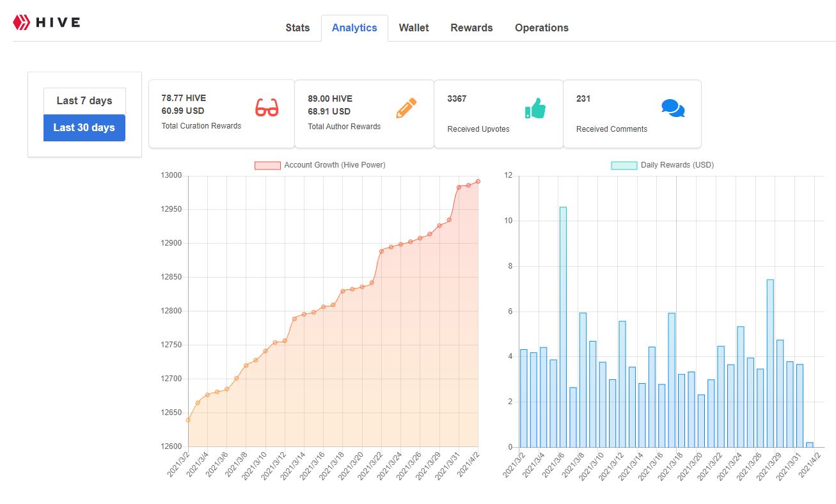This screenshot has height=504, width=836.
Task: Click the Received Upvotes label
Action: click(478, 129)
